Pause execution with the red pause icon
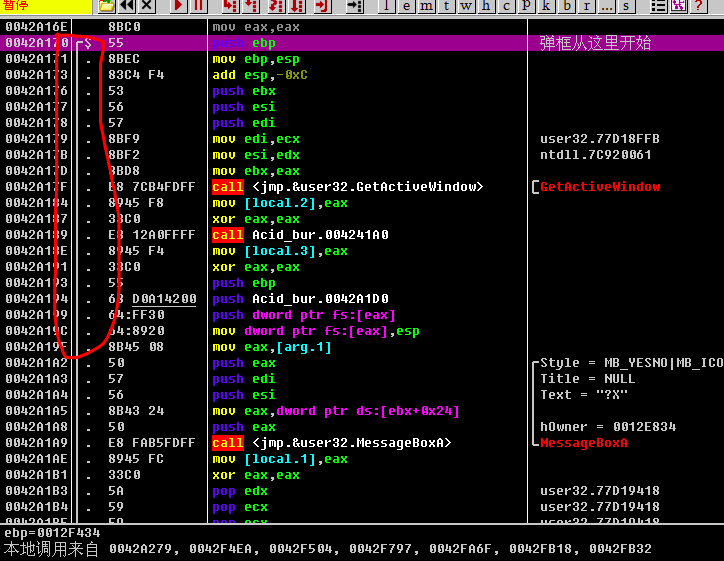Screen dimensions: 724x561 (198, 6)
